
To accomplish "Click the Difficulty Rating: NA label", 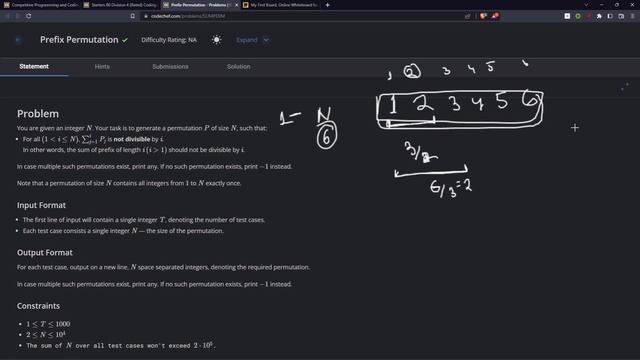I will point(169,40).
